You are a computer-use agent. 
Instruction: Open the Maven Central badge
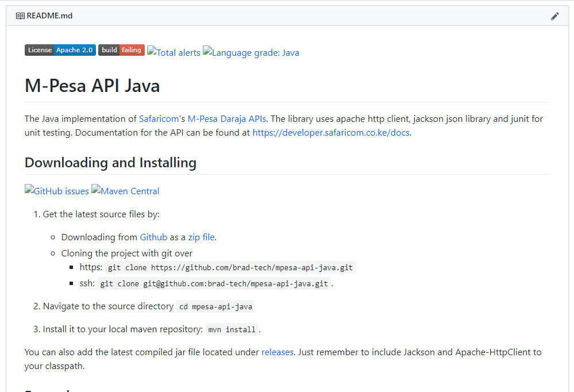pos(125,191)
